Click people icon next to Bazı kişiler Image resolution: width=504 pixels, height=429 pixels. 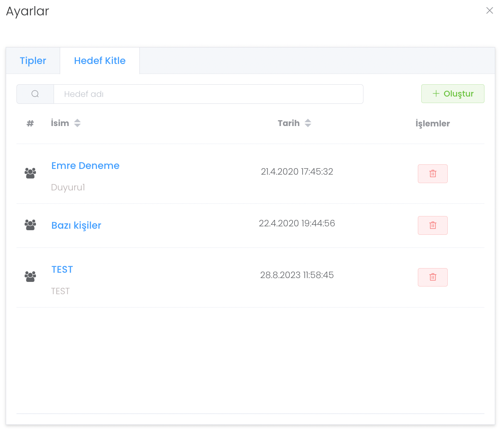click(x=30, y=225)
